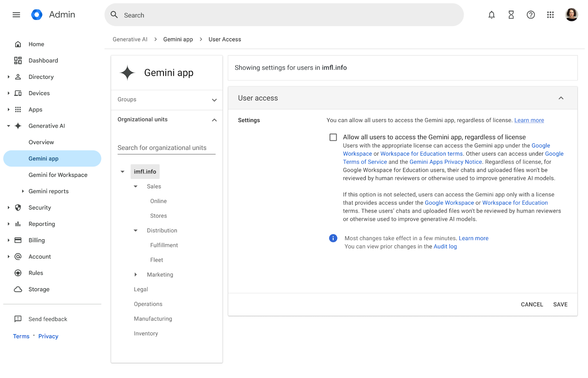Select Gemini app in the sidebar
The height and width of the screenshot is (378, 588).
pyautogui.click(x=52, y=158)
